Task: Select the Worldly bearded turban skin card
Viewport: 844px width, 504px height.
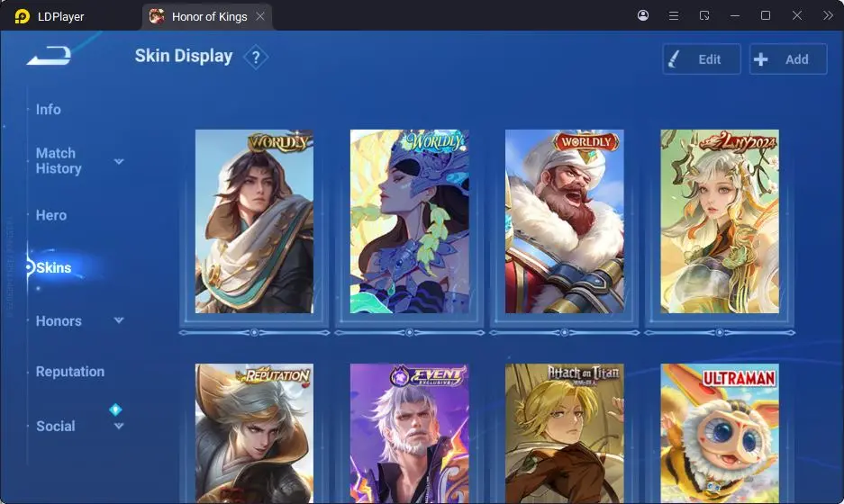Action: click(564, 221)
